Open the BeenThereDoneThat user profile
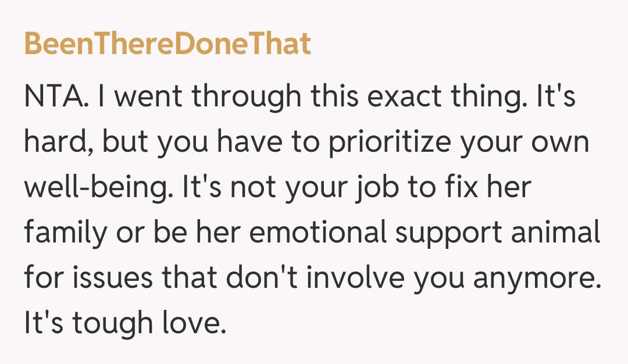 pos(167,44)
